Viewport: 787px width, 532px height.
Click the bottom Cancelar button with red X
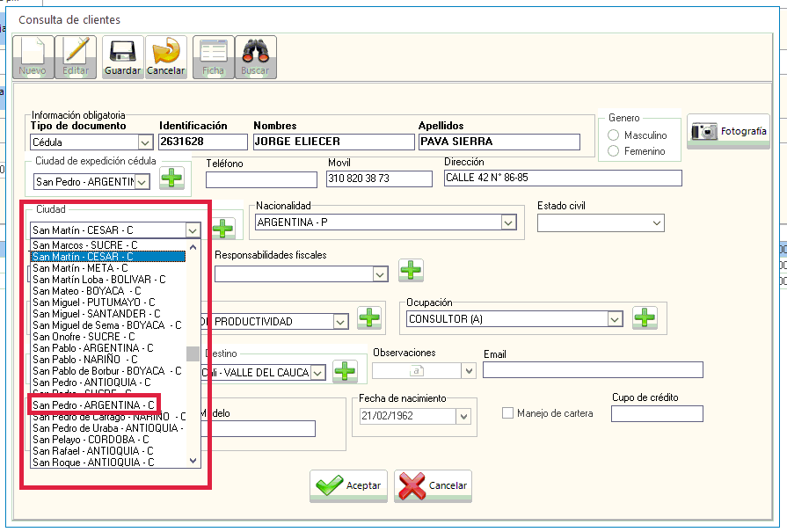(x=433, y=485)
